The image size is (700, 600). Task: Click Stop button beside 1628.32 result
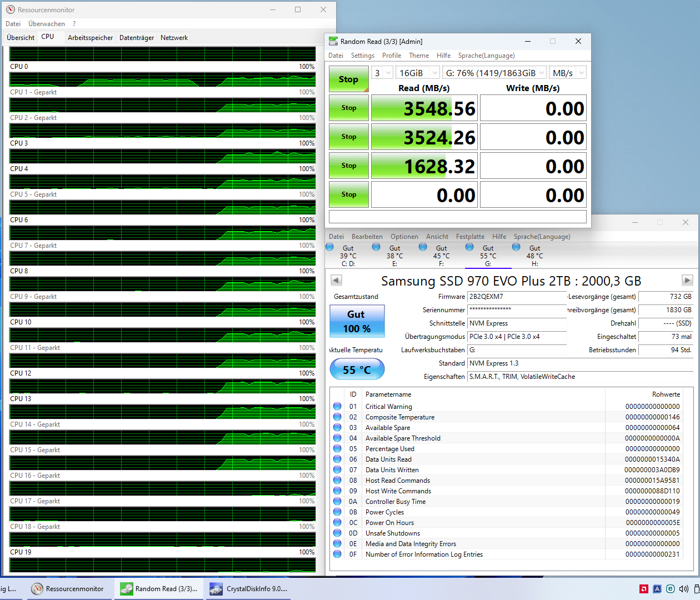click(x=349, y=166)
